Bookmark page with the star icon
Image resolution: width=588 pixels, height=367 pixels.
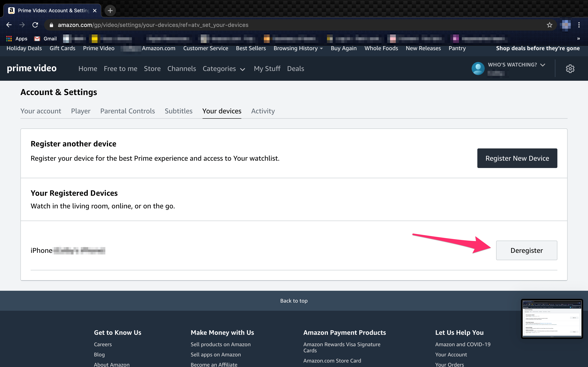tap(549, 25)
